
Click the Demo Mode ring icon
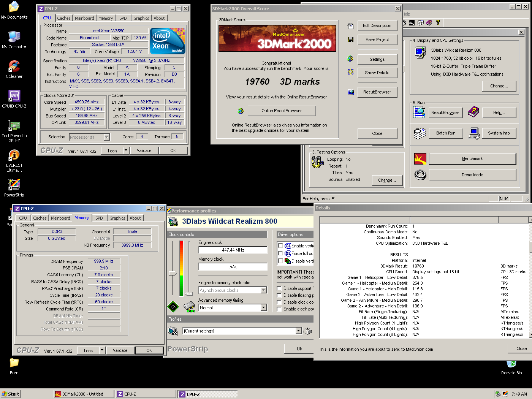420,175
